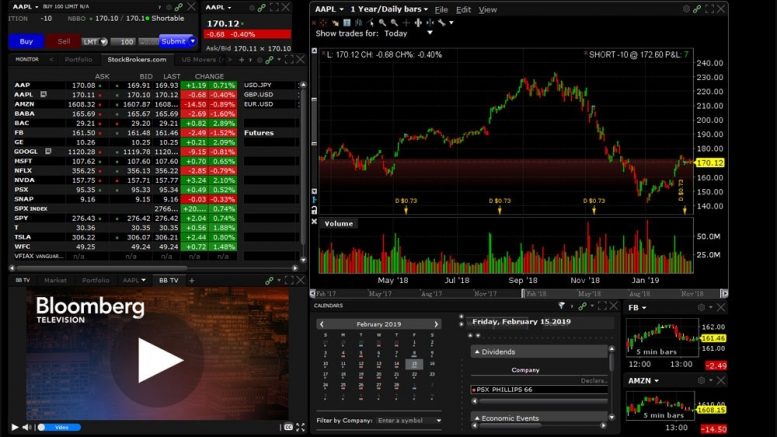Open the Submit button dropdown arrow
Viewport: 777px width, 437px height.
point(192,41)
